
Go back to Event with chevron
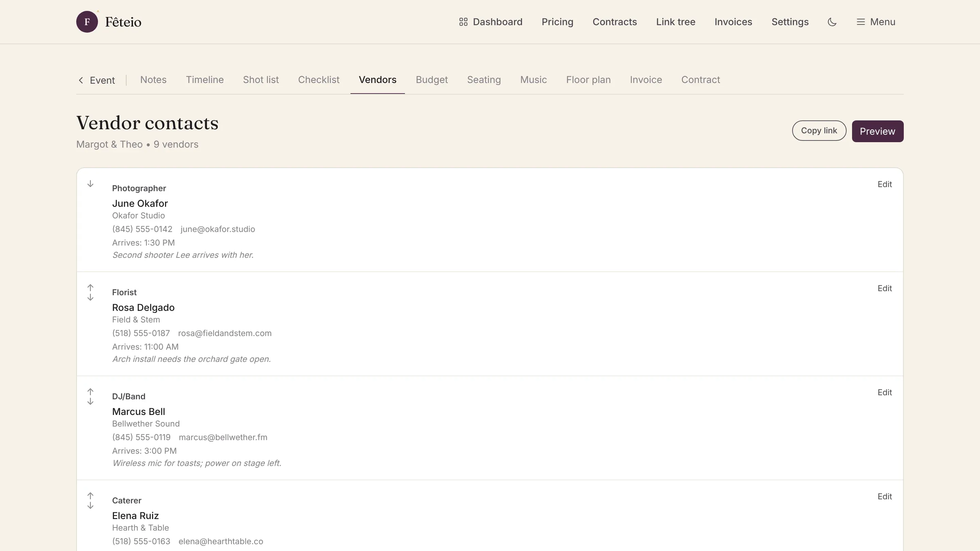click(x=97, y=80)
